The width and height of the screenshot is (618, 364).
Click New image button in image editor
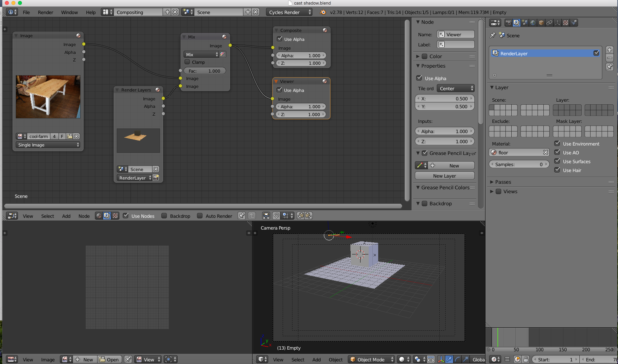click(x=85, y=359)
